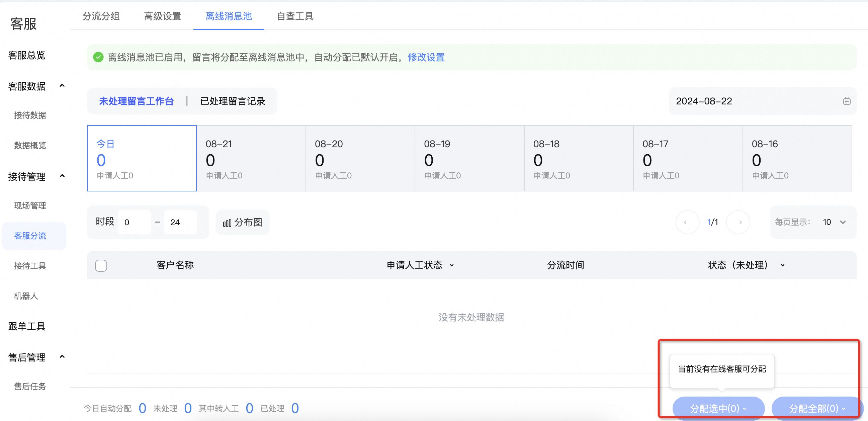The height and width of the screenshot is (421, 868).
Task: Go to next page arrow
Action: 738,222
